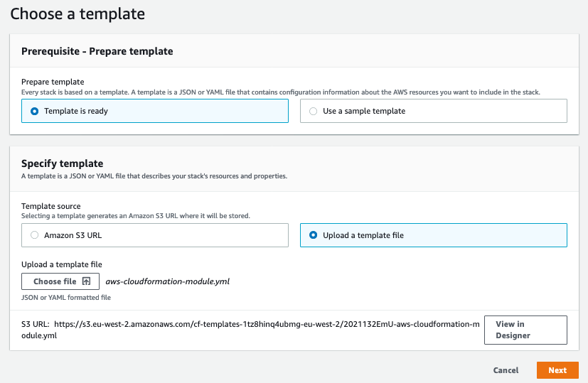Click the "Prepare template" field label
Image resolution: width=588 pixels, height=383 pixels.
(x=53, y=82)
